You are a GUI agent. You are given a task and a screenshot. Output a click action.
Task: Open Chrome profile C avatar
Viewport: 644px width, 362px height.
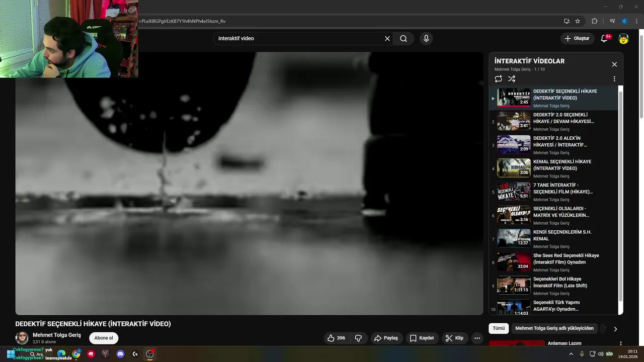tap(624, 21)
